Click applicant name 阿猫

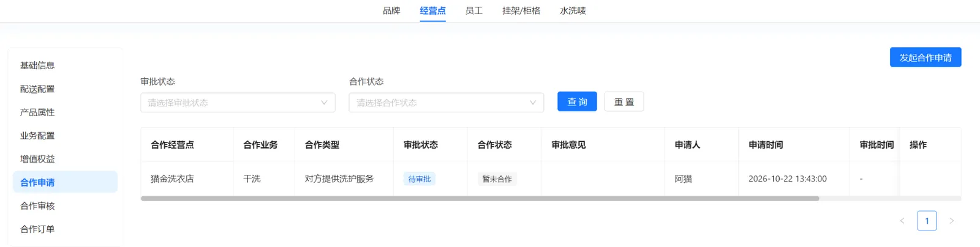click(x=684, y=179)
